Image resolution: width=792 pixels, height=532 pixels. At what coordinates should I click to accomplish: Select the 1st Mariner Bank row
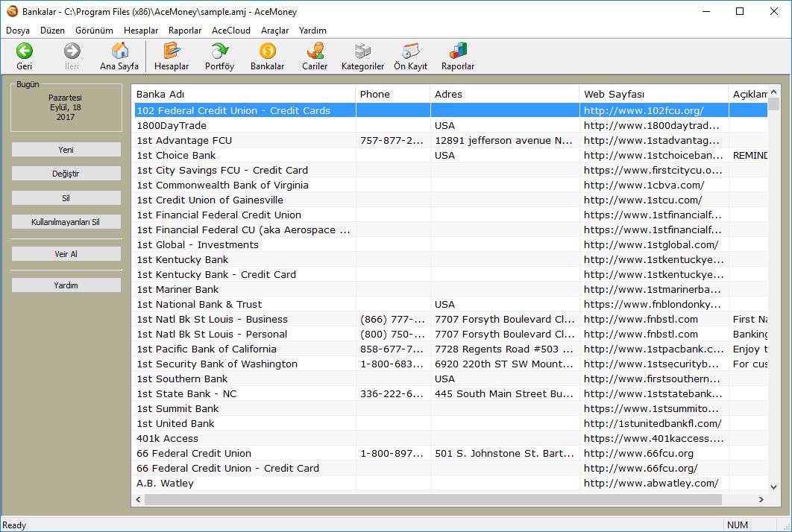[x=450, y=289]
